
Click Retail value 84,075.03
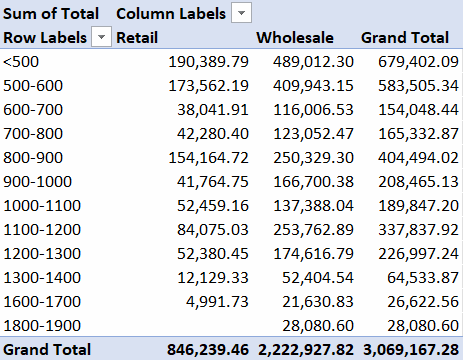(213, 230)
